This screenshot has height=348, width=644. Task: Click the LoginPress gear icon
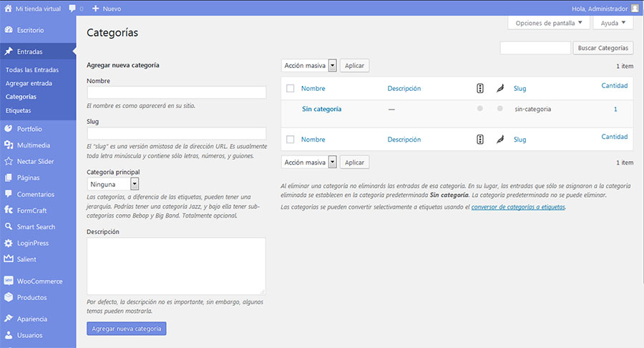click(9, 243)
